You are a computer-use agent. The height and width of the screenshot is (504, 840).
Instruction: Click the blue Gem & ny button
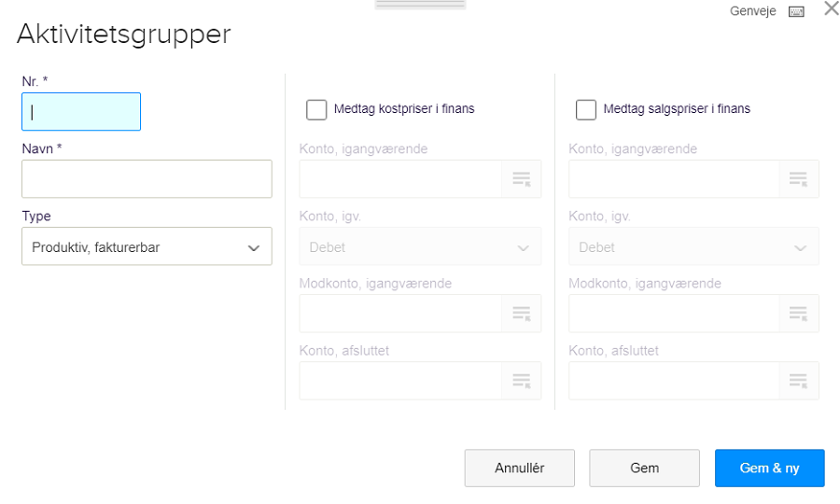(x=769, y=469)
